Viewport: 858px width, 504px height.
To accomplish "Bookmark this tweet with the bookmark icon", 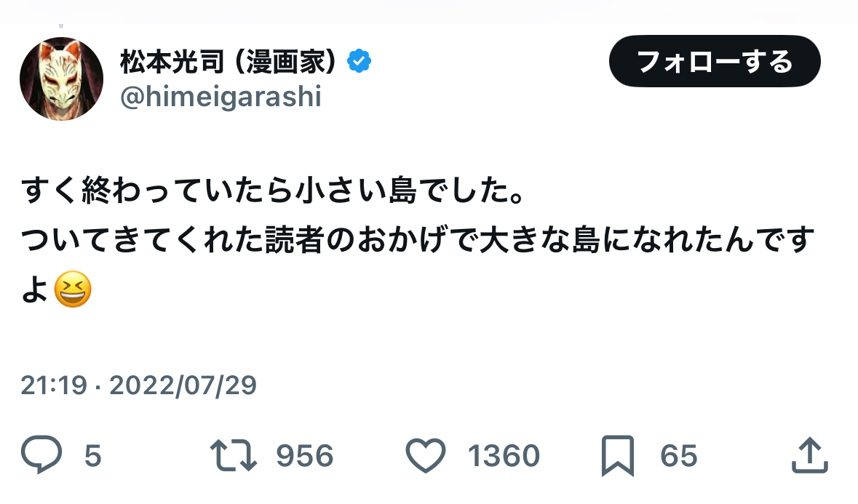I will pyautogui.click(x=619, y=456).
